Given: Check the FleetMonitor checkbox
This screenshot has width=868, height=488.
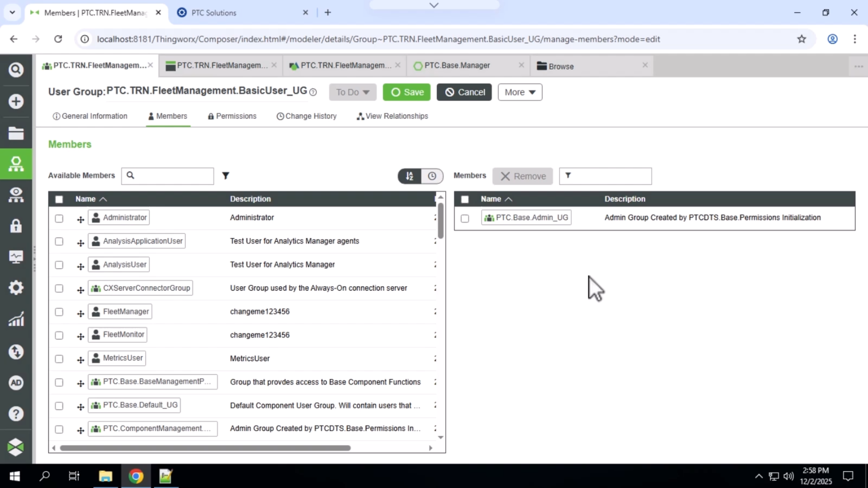Looking at the screenshot, I should pyautogui.click(x=59, y=335).
